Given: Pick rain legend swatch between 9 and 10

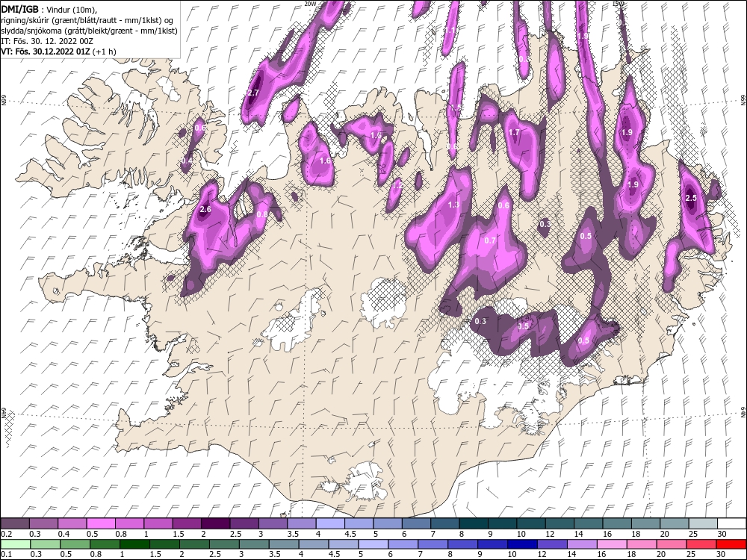Looking at the screenshot, I should click(x=492, y=544).
